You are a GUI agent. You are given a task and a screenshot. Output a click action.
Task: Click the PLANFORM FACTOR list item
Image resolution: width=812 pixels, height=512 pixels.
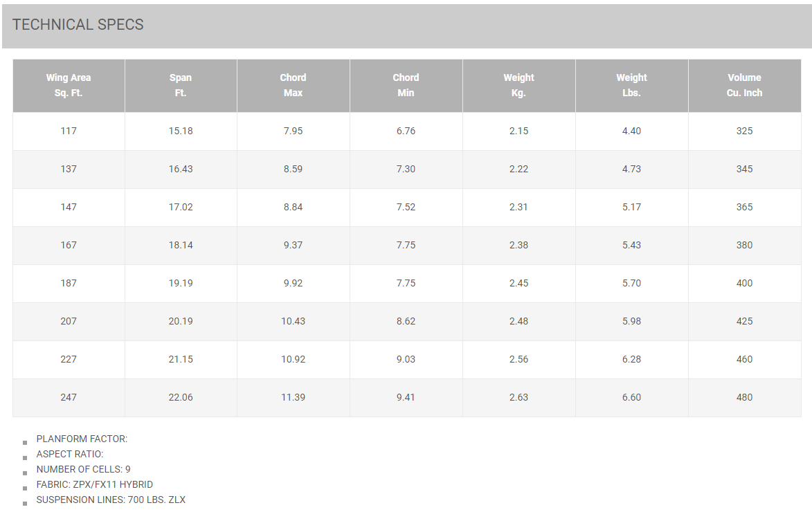point(82,439)
